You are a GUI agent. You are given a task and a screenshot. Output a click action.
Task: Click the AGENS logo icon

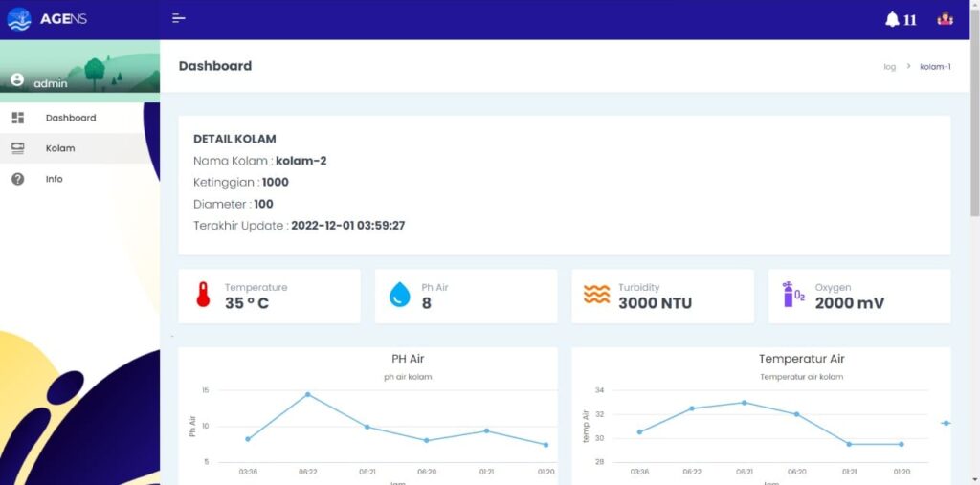tap(19, 19)
